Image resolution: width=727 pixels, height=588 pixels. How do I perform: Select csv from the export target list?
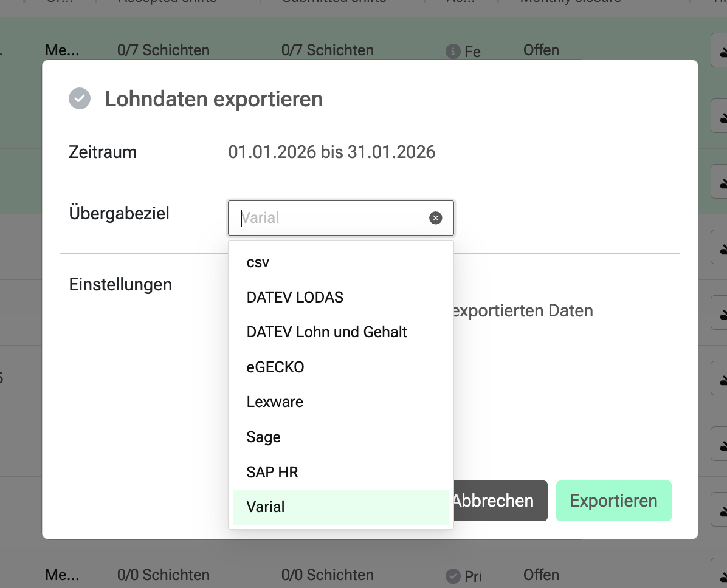click(x=258, y=262)
